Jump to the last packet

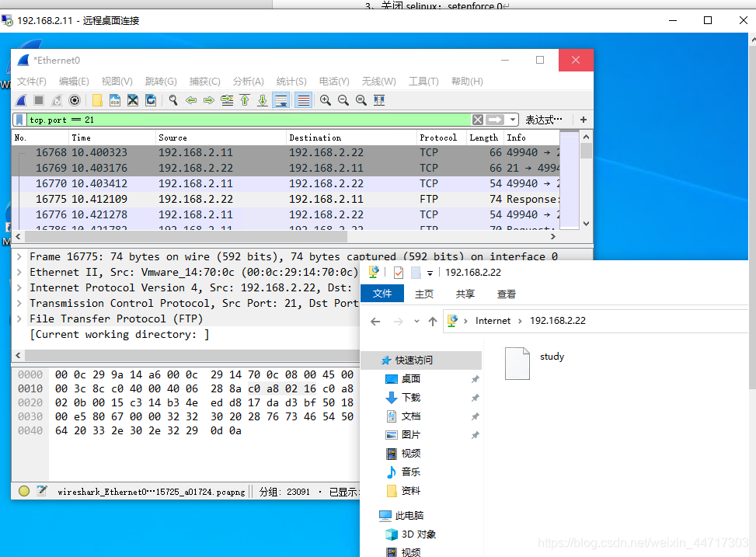coord(263,100)
